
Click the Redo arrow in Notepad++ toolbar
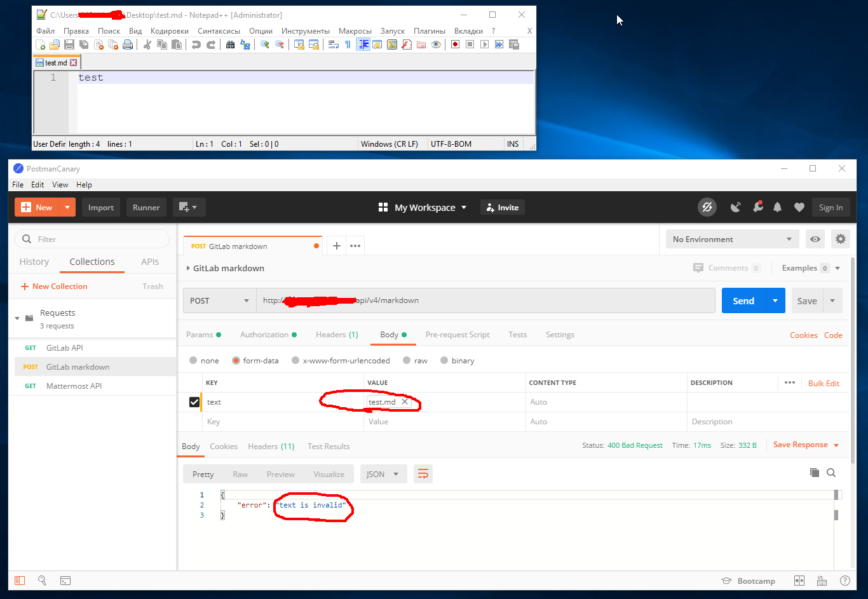(x=211, y=44)
